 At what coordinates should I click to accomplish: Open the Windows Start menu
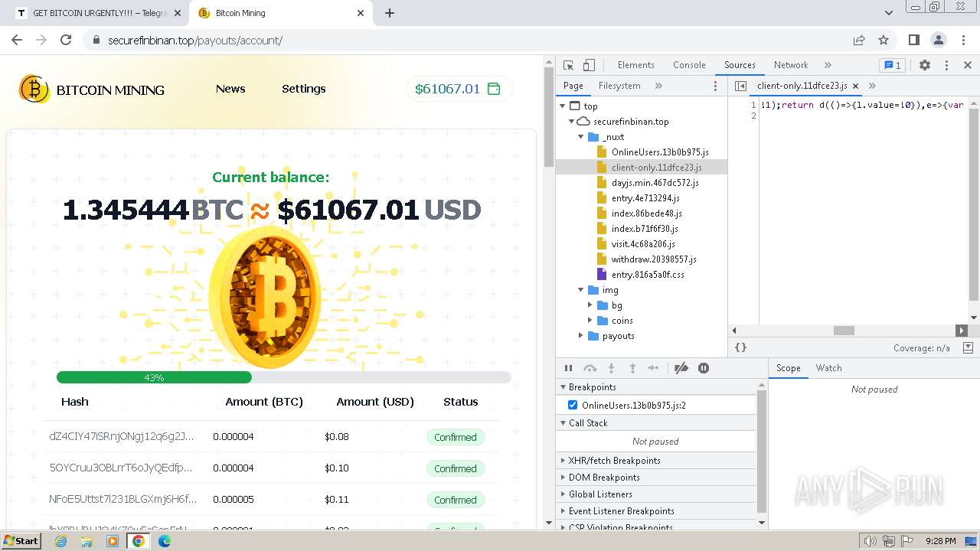tap(21, 540)
